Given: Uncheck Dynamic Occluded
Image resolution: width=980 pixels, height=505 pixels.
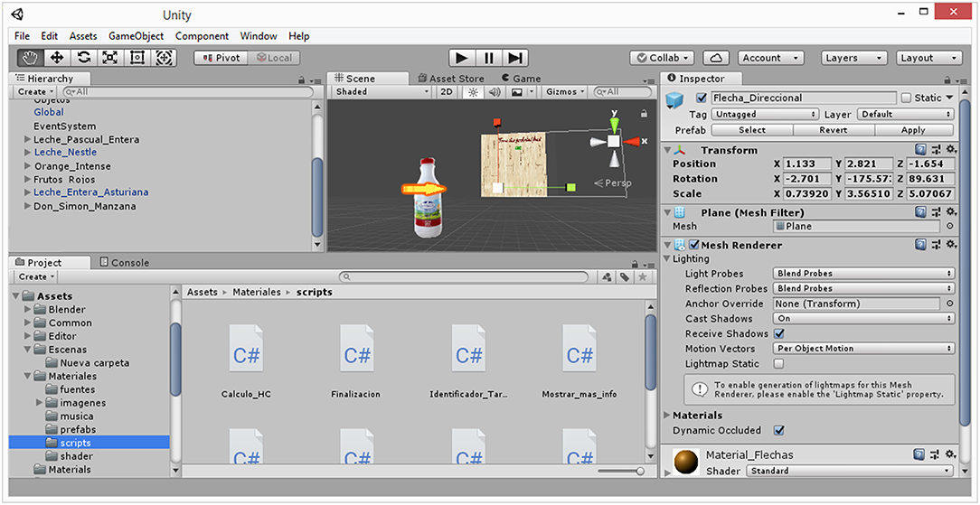Looking at the screenshot, I should [x=778, y=431].
